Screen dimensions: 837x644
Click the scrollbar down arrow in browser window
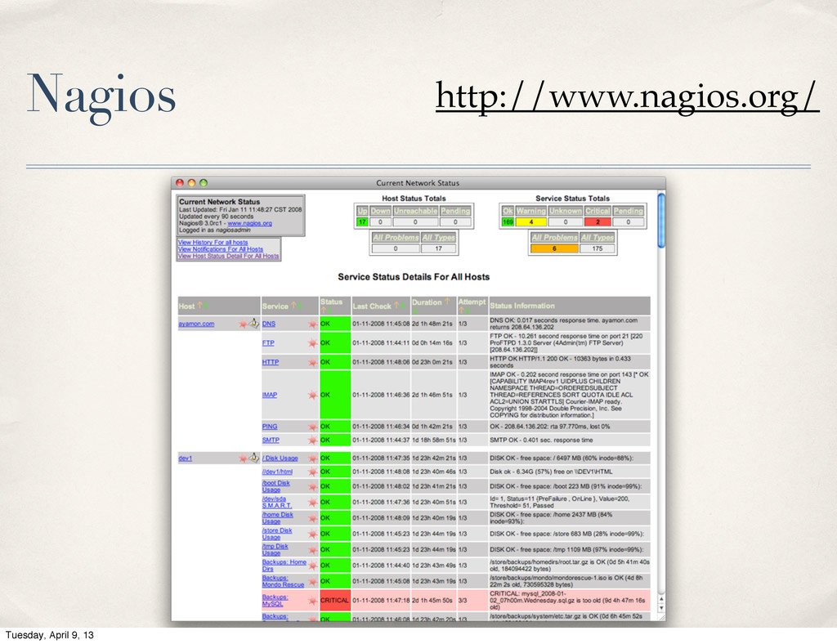[x=661, y=608]
